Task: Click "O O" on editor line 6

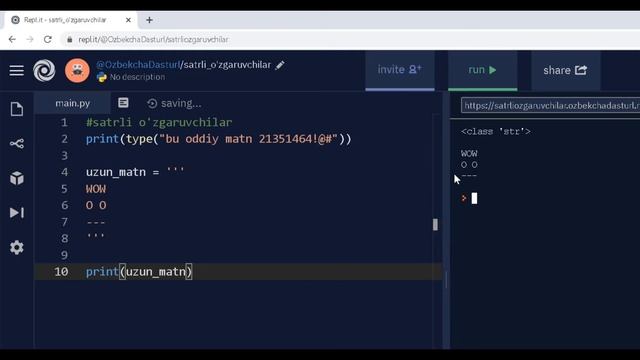Action: 96,205
